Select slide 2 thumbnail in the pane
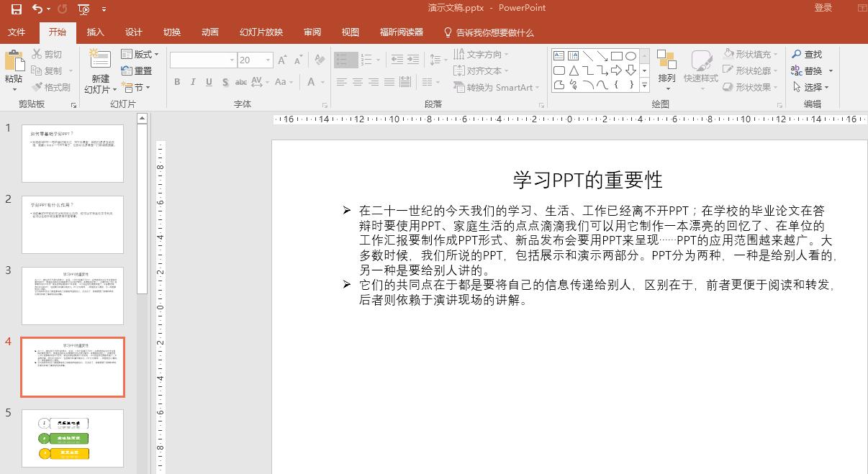The image size is (868, 474). click(72, 224)
